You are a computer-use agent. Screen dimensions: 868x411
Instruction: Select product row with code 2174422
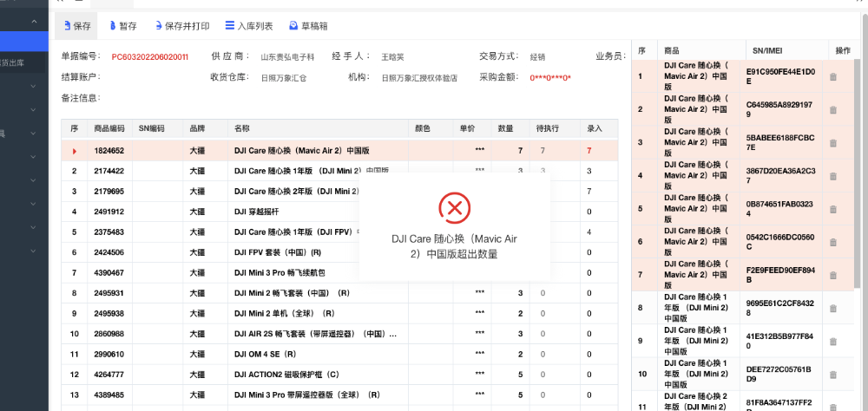(109, 171)
